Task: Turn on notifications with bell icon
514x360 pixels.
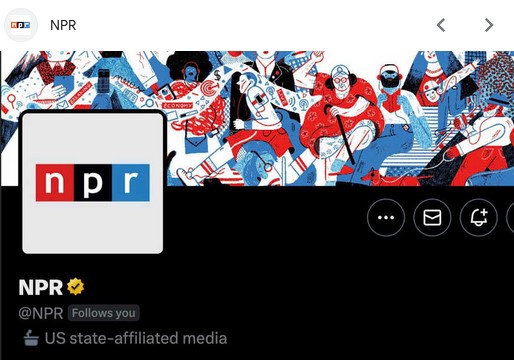Action: coord(479,218)
